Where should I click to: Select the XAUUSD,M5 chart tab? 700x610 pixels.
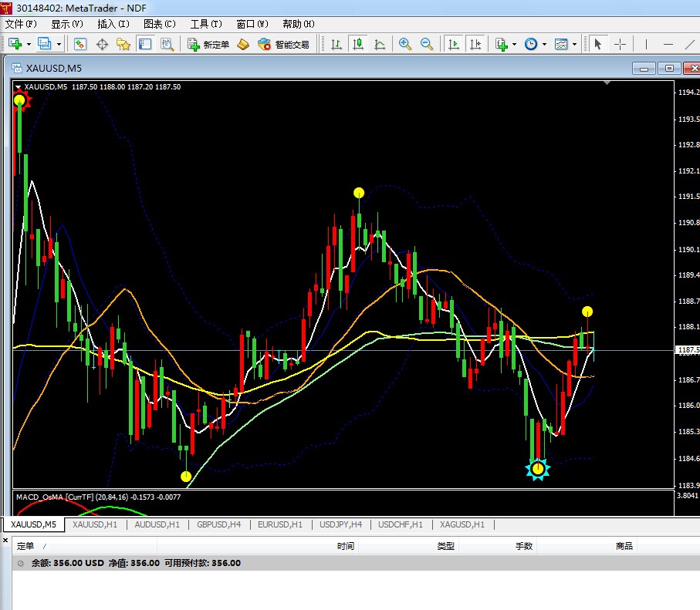pyautogui.click(x=33, y=524)
